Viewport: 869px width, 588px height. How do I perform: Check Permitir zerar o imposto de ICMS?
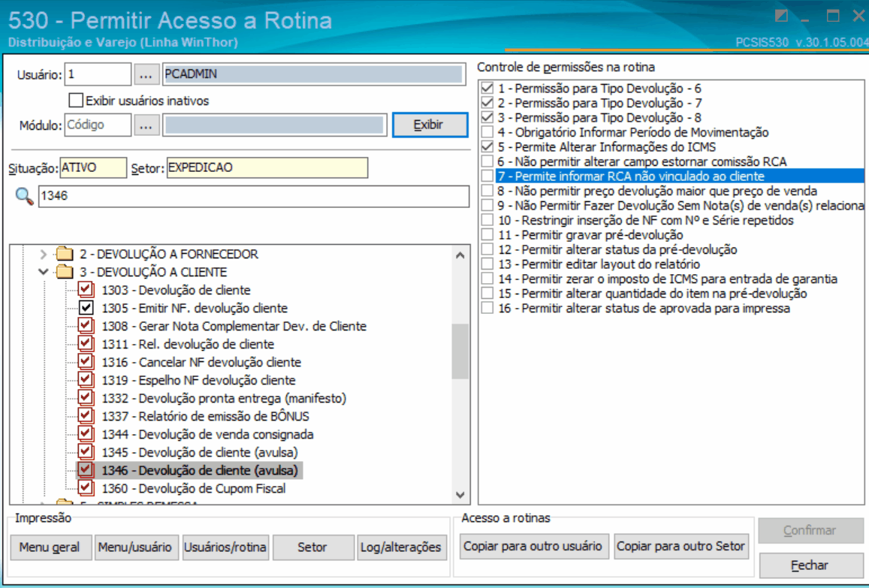click(487, 279)
